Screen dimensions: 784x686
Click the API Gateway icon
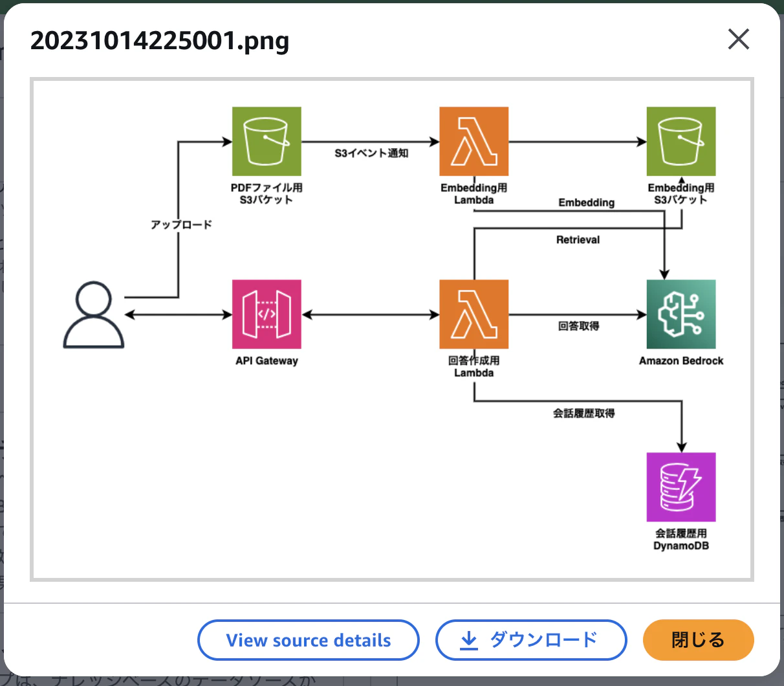tap(267, 314)
